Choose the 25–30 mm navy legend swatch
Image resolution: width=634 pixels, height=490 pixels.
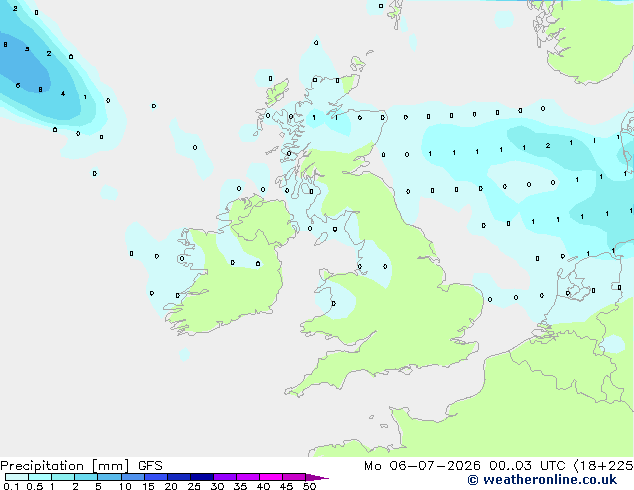(202, 477)
